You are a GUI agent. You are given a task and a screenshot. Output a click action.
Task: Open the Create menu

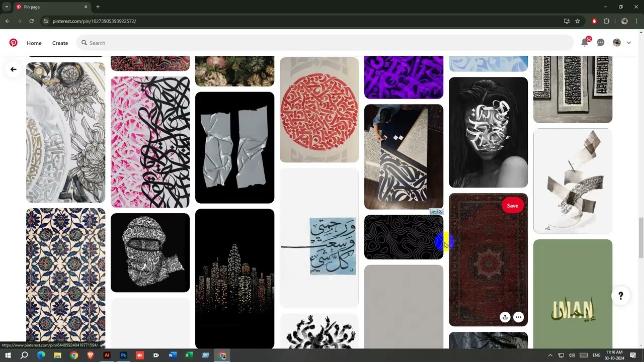coord(60,43)
